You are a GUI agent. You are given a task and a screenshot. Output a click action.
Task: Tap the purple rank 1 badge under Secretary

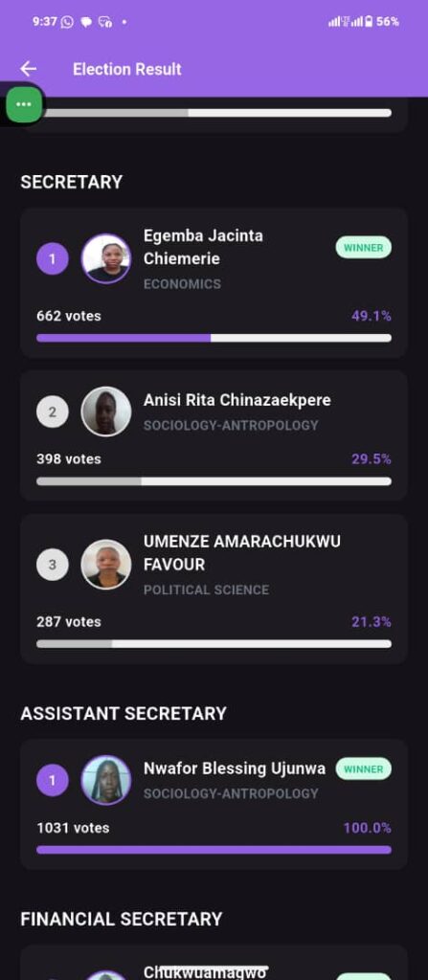tap(53, 258)
